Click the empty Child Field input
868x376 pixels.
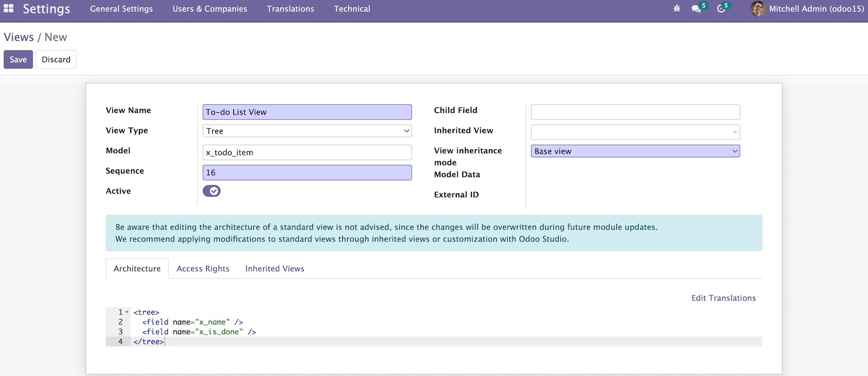[635, 112]
